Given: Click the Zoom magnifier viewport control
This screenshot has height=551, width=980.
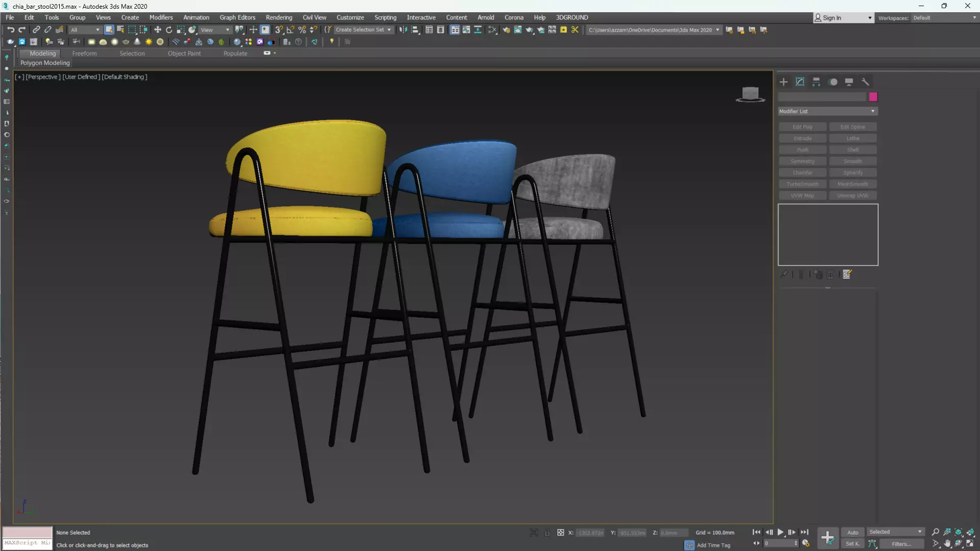Looking at the screenshot, I should pyautogui.click(x=936, y=532).
